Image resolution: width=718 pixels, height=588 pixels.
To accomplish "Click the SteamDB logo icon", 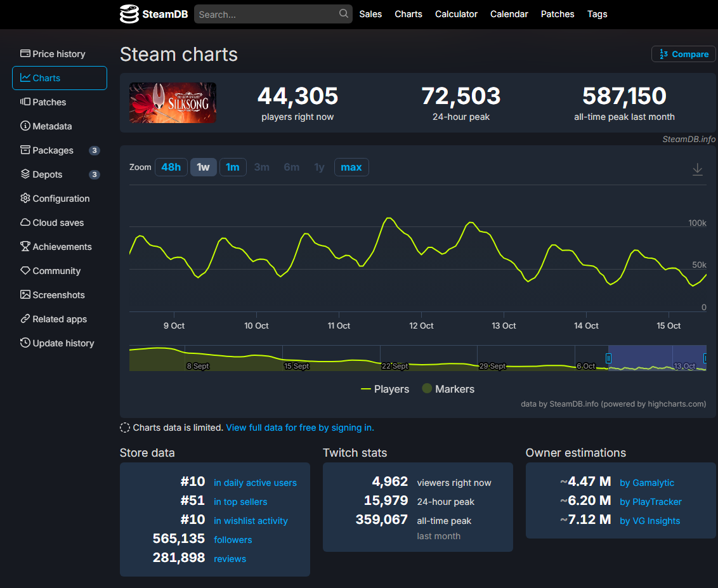I will (x=129, y=14).
